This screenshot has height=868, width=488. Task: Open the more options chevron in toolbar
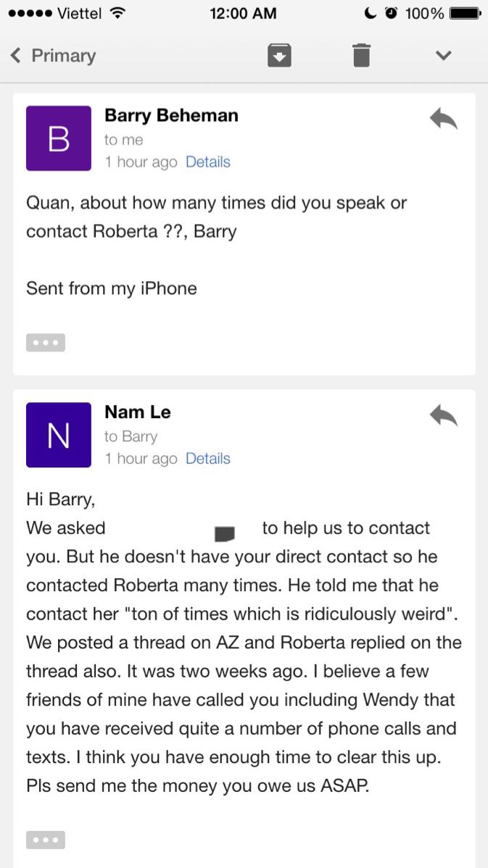coord(443,55)
